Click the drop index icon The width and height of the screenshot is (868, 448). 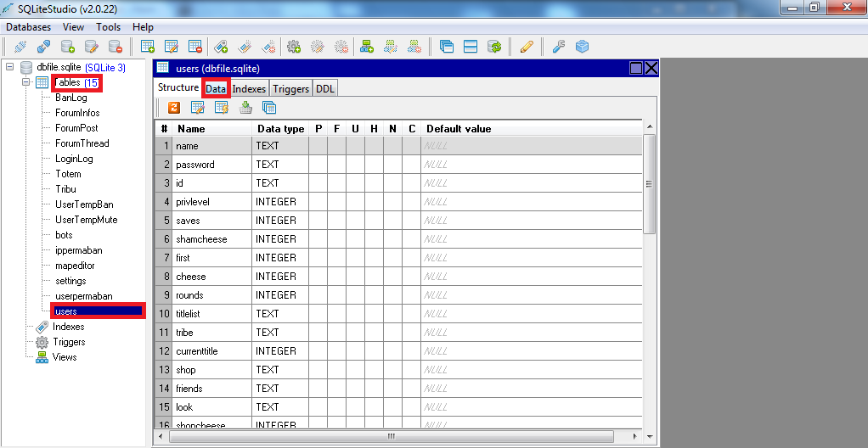pyautogui.click(x=268, y=47)
